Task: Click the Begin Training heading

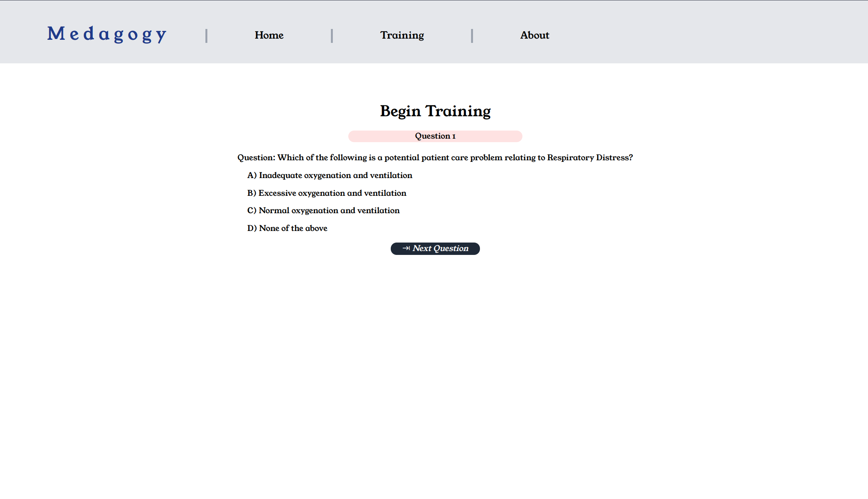Action: [435, 111]
